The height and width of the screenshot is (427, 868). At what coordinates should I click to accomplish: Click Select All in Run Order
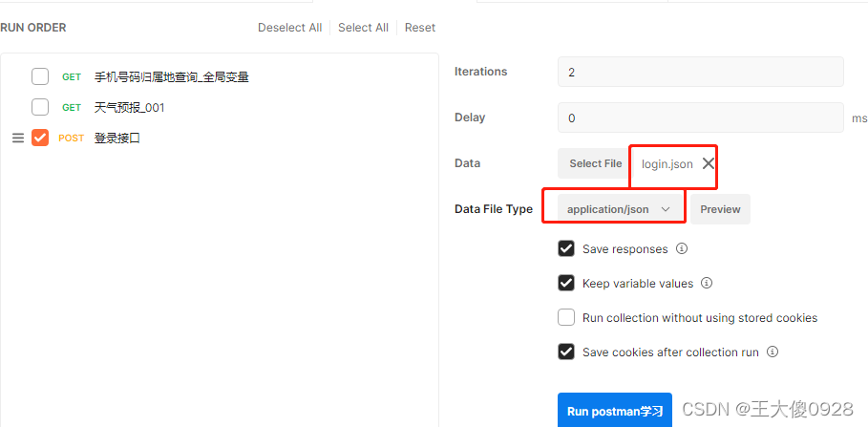(x=363, y=28)
